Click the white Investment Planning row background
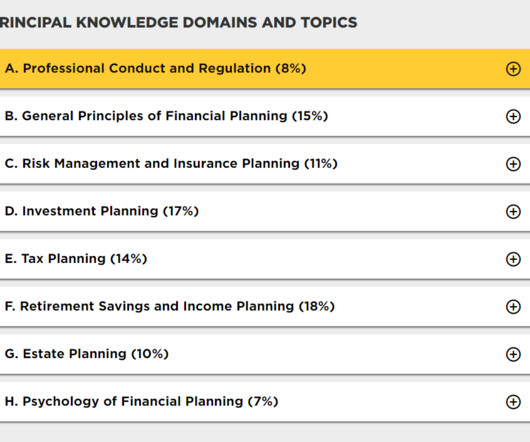Viewport: 530px width, 442px height. coord(265,212)
